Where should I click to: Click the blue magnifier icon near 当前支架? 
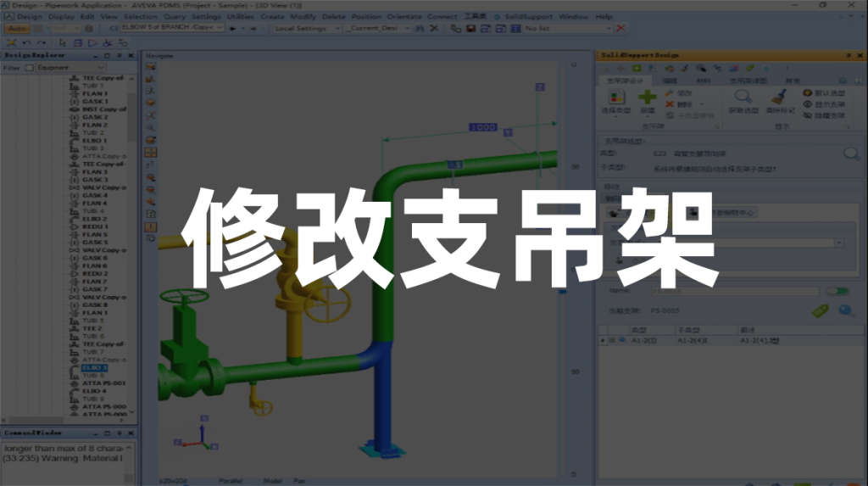tap(847, 311)
